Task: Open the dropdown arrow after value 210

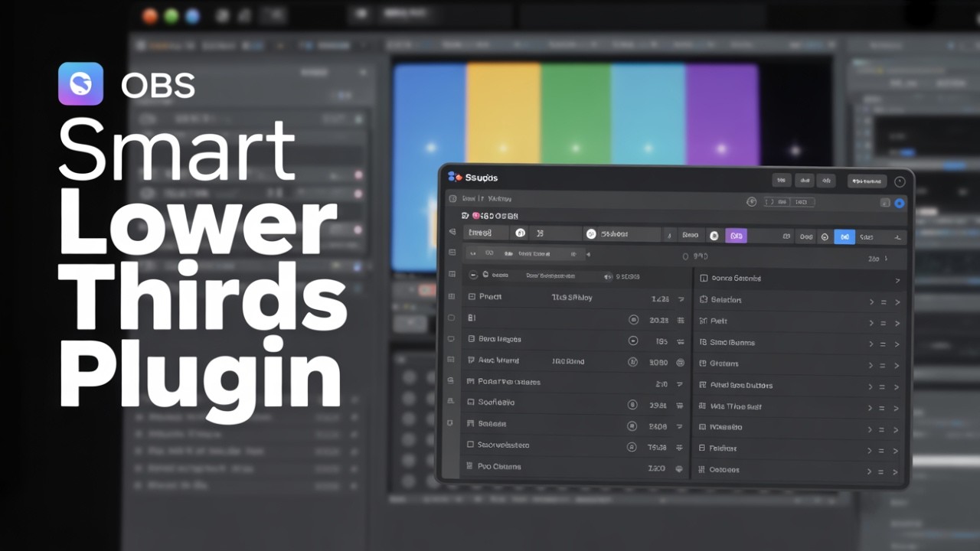Action: point(680,384)
